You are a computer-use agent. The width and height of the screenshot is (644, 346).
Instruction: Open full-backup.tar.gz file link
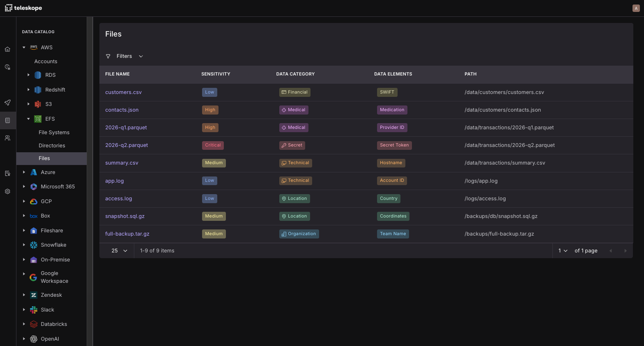pos(127,234)
